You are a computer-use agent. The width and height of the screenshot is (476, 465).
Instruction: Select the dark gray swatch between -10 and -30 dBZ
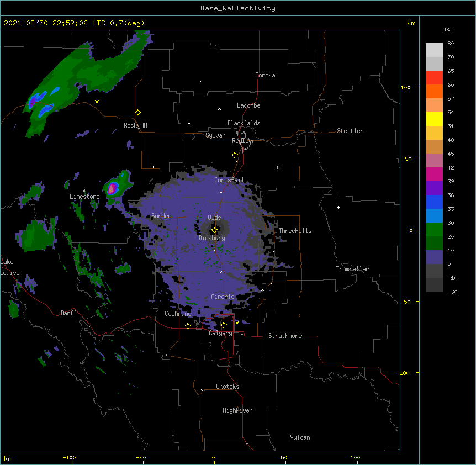434,285
